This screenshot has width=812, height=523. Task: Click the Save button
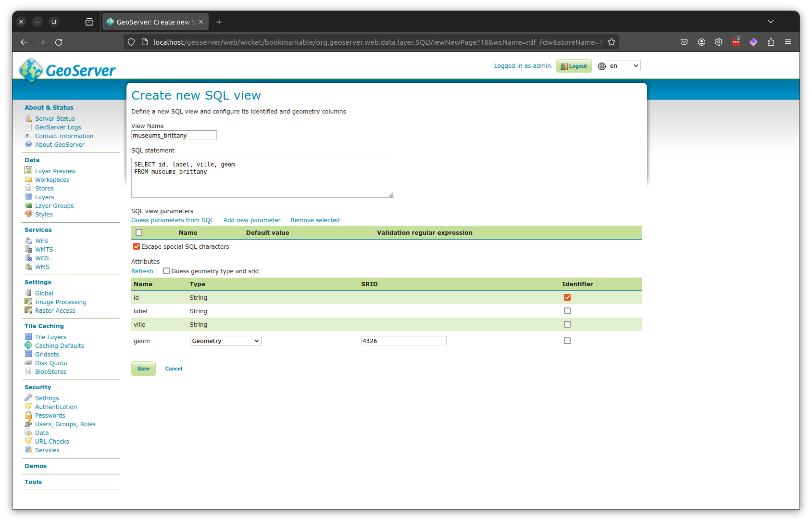[143, 369]
